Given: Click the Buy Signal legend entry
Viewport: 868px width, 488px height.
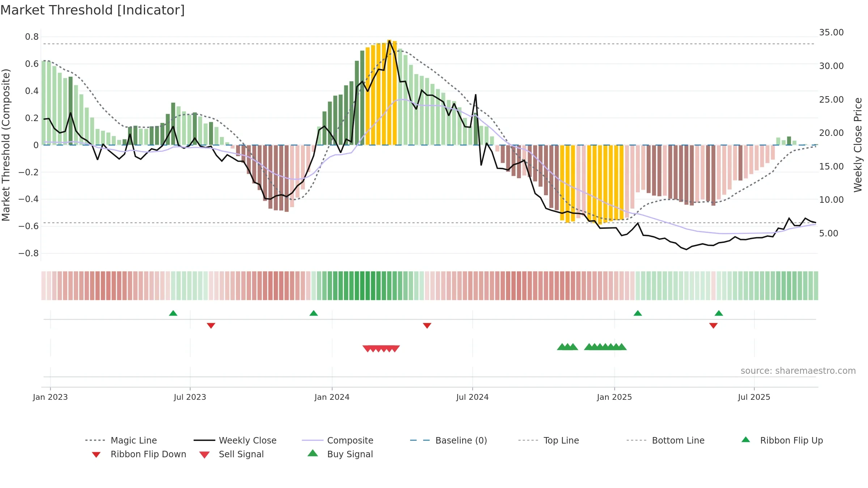Looking at the screenshot, I should pyautogui.click(x=340, y=454).
